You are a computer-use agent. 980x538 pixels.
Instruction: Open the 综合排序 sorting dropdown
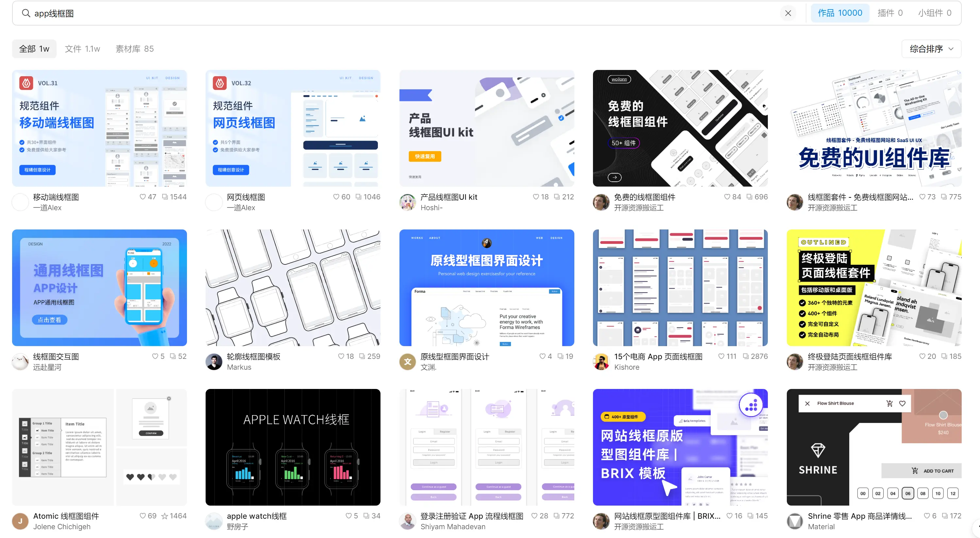coord(931,49)
